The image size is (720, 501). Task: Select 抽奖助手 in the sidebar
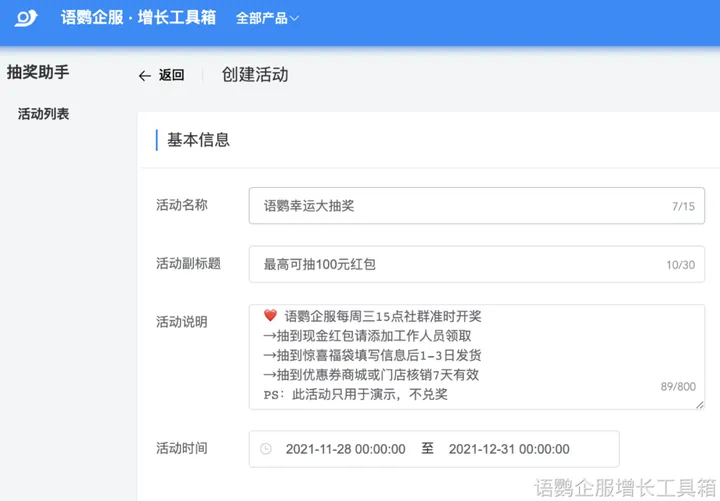38,72
